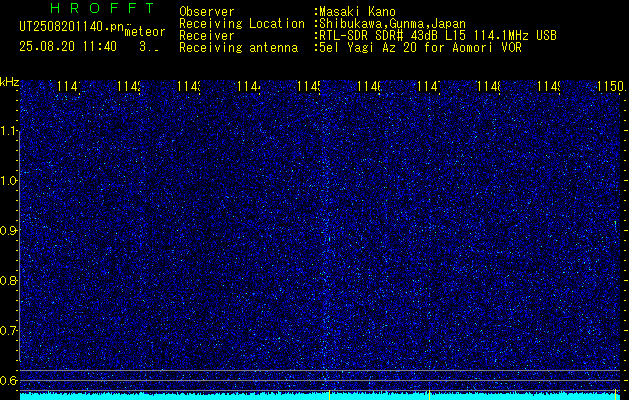This screenshot has height=400, width=629.
Task: Click the date and time 25.08.20 11:40
Action: click(68, 47)
